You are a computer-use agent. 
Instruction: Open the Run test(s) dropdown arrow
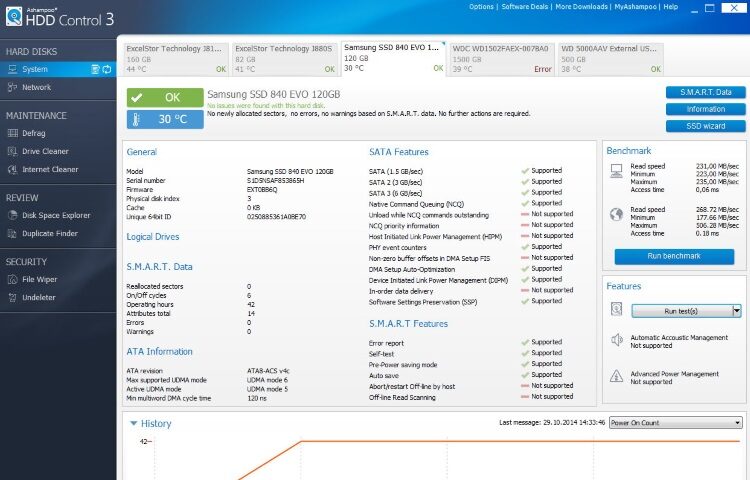coord(737,311)
